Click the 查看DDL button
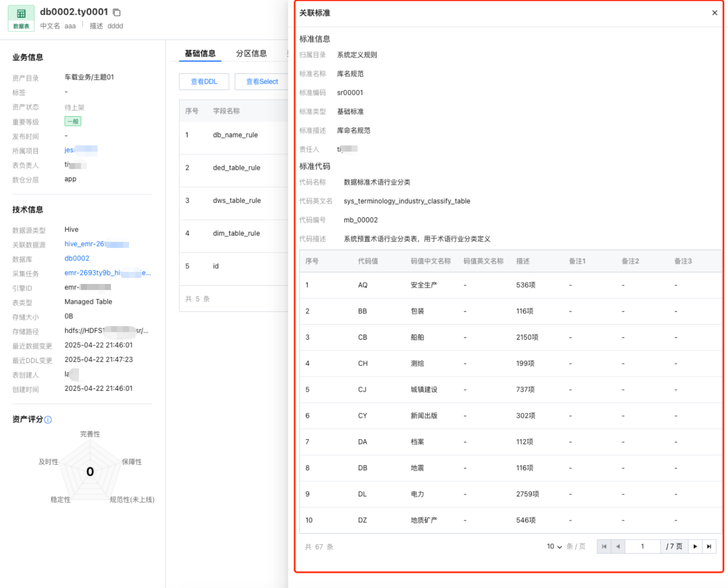This screenshot has width=728, height=588. (x=204, y=82)
